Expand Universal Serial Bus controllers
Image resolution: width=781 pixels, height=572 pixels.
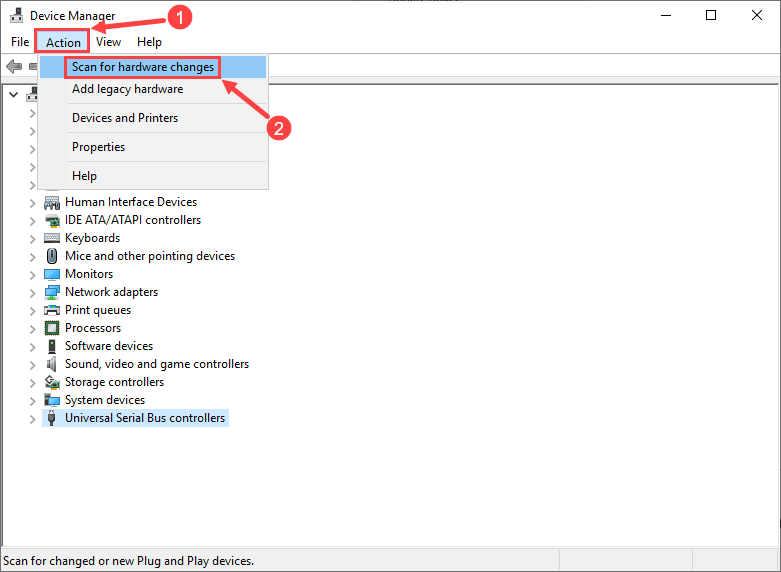click(x=32, y=419)
